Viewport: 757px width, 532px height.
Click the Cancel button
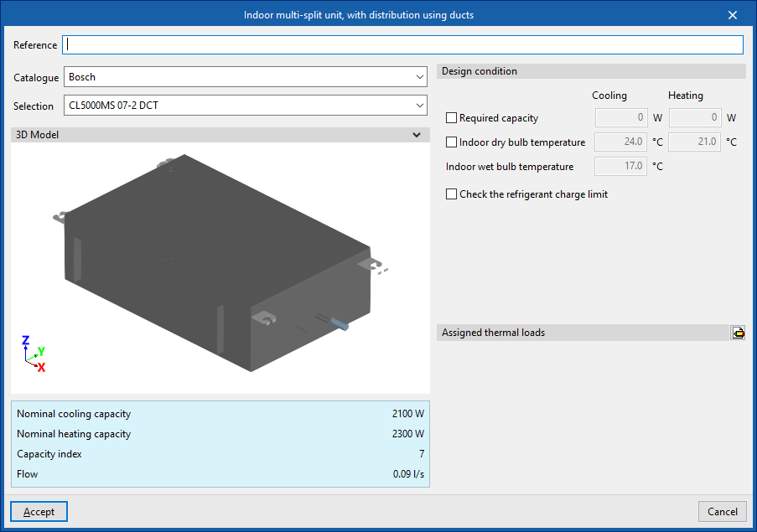click(722, 511)
